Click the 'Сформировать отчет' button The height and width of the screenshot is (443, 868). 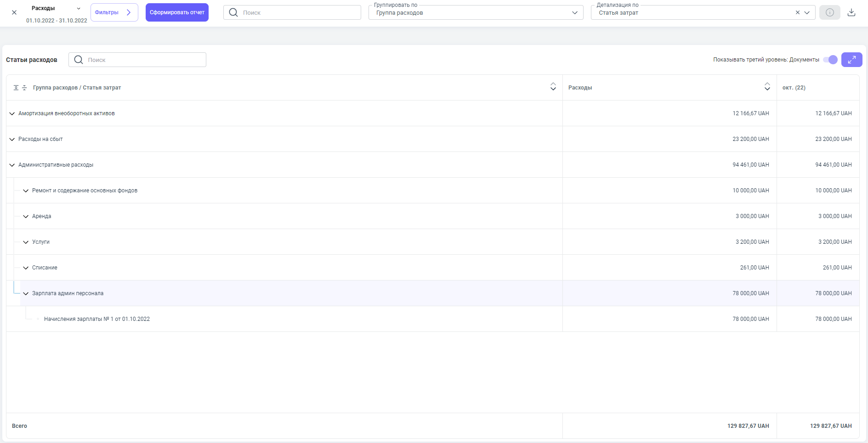pos(177,12)
